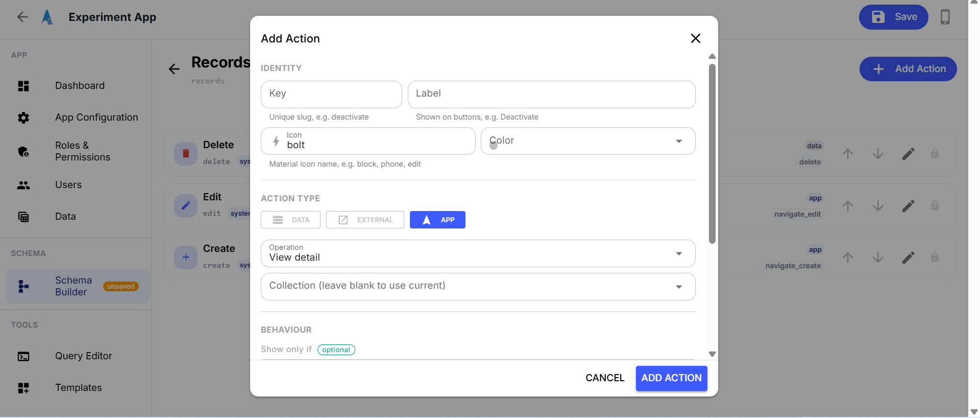Open Users in sidebar
Screen dimensions: 980x418
click(76, 185)
